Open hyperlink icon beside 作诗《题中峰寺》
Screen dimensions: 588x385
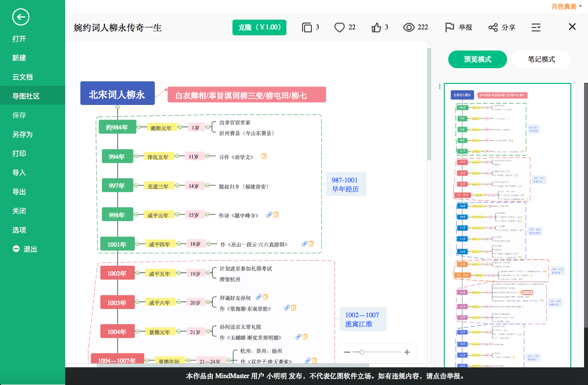[x=269, y=215]
